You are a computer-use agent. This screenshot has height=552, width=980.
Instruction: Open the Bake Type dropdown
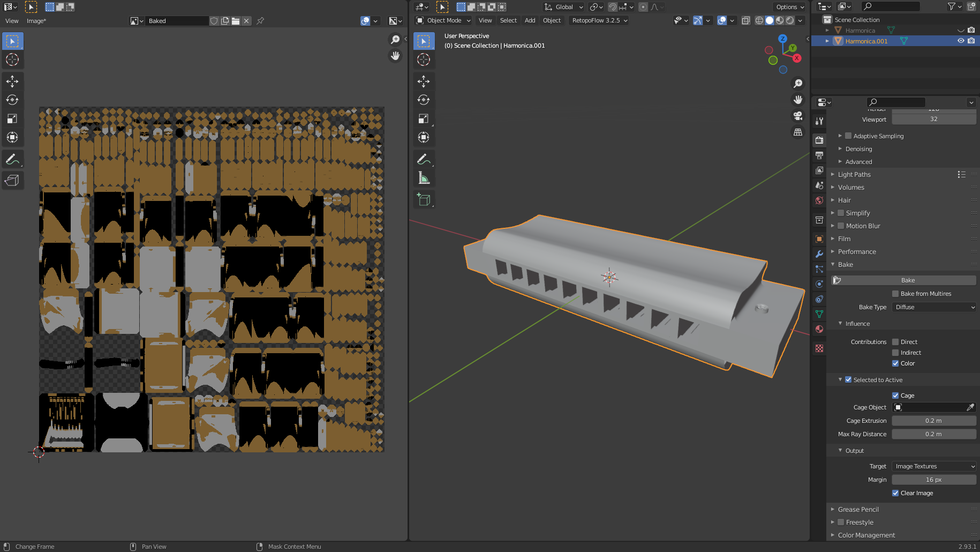click(x=934, y=307)
